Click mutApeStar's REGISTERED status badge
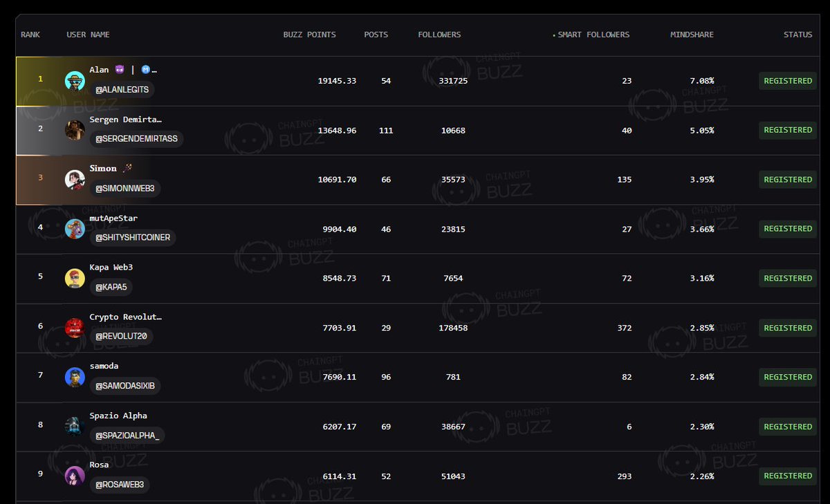 (x=788, y=229)
